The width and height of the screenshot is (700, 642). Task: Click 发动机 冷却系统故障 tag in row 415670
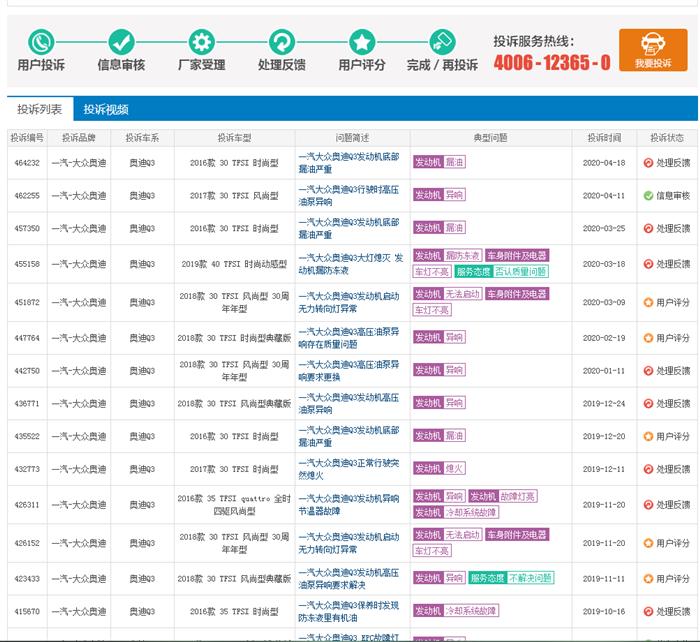456,610
